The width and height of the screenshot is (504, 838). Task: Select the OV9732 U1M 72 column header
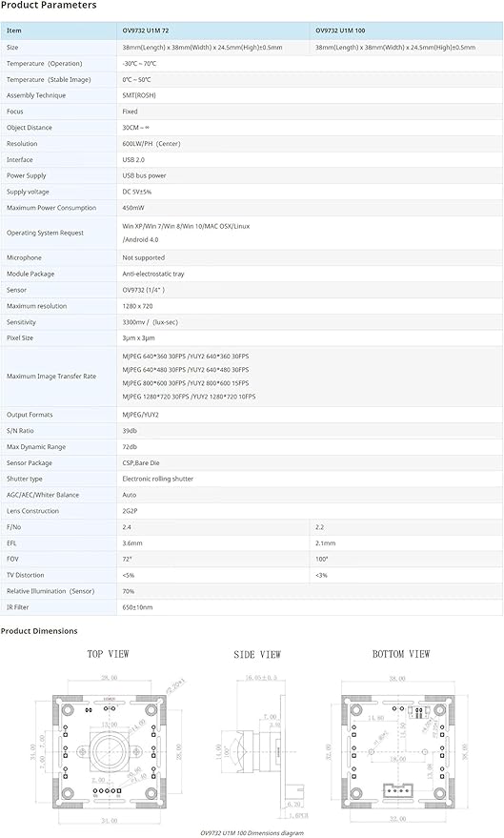click(x=145, y=31)
